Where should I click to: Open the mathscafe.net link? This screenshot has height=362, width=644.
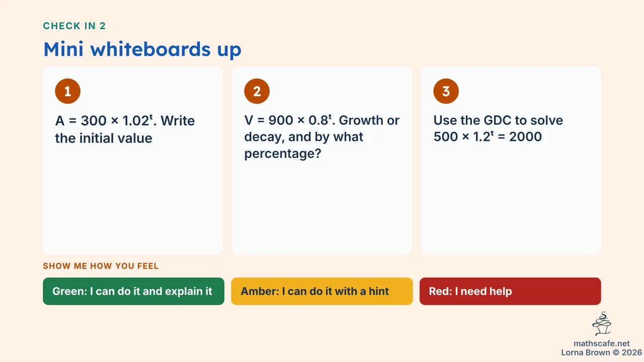pos(602,344)
